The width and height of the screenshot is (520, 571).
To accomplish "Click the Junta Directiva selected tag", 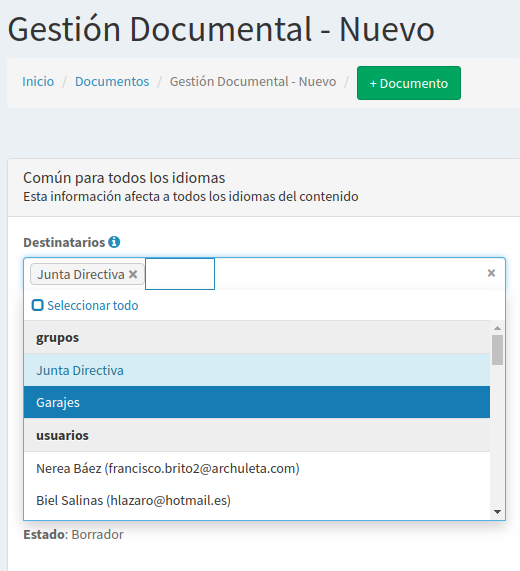I will (x=81, y=274).
